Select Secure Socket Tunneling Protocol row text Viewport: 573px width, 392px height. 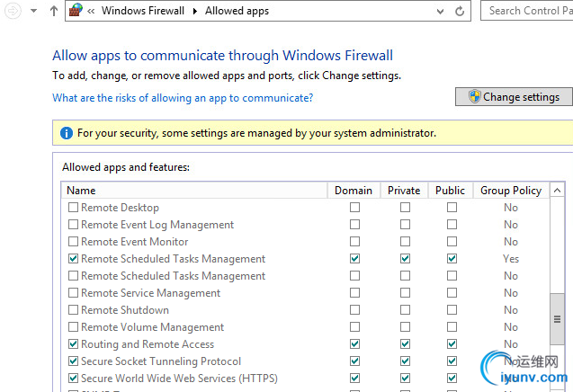[161, 361]
